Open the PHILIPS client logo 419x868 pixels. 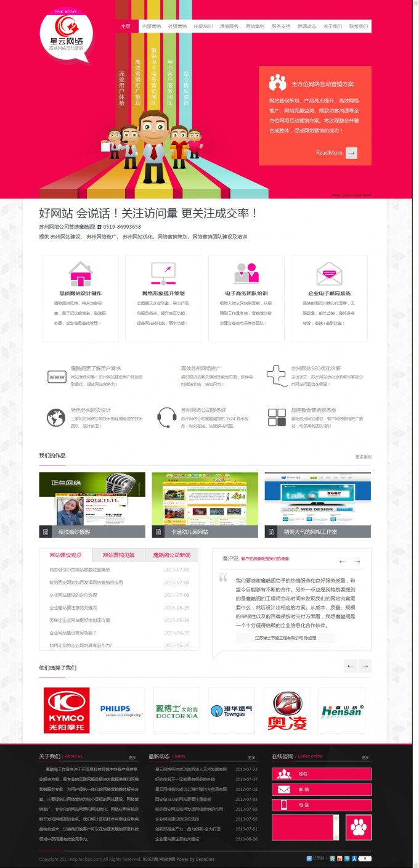[121, 710]
